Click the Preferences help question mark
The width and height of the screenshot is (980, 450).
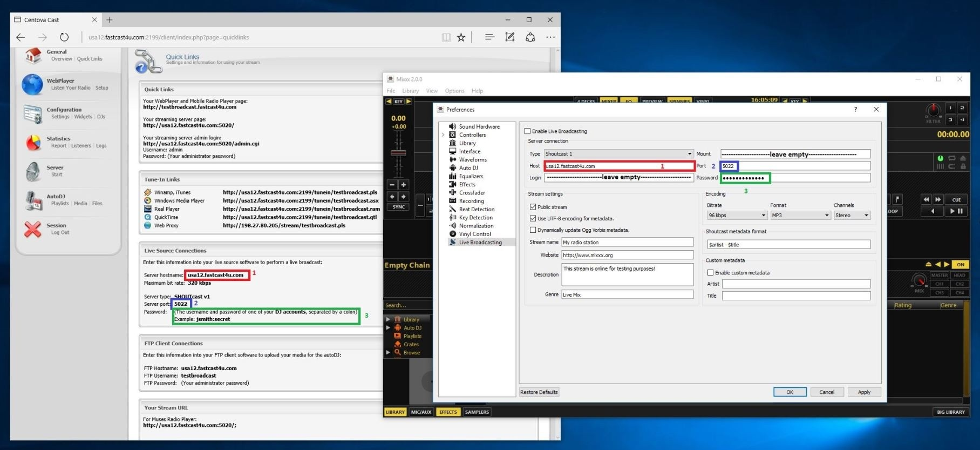(x=855, y=109)
